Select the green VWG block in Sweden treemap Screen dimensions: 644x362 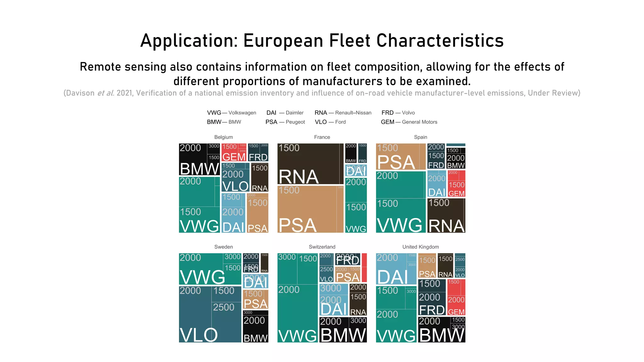[210, 269]
